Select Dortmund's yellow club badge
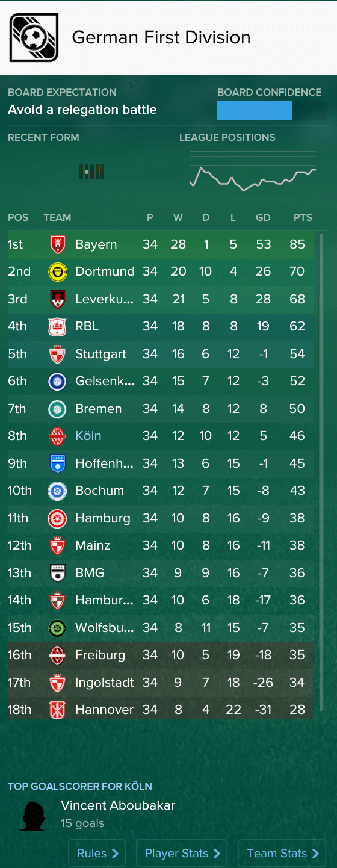 coord(57,272)
